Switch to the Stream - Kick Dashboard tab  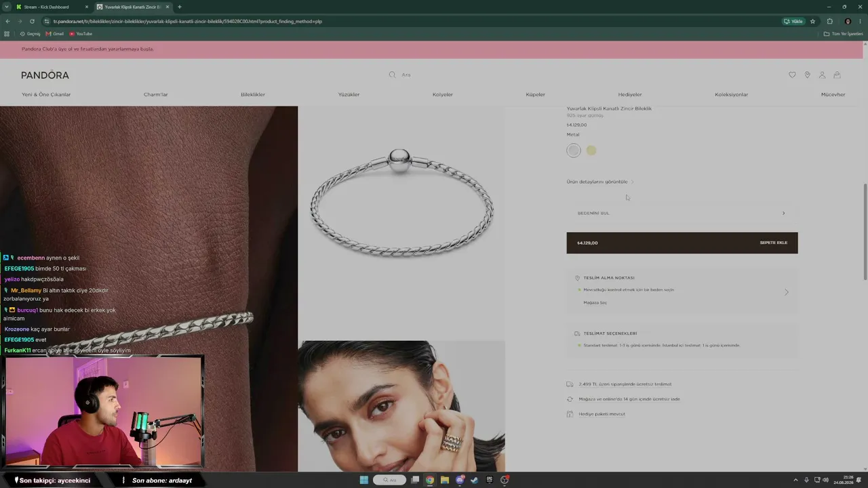point(53,7)
